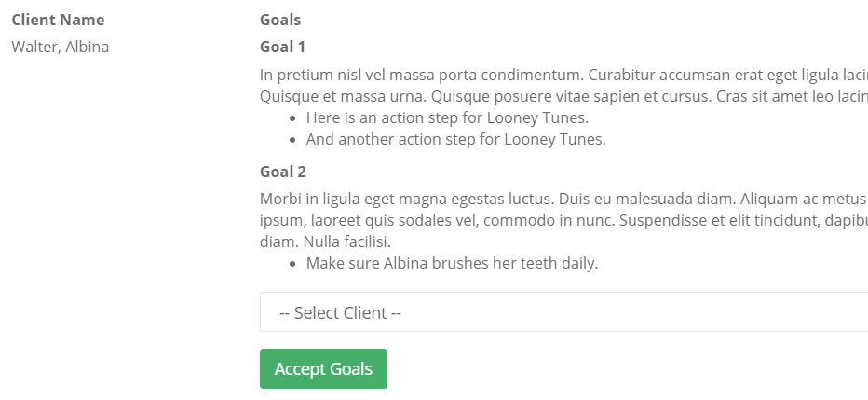
Task: Select the client name Walter, Albina
Action: coord(60,47)
